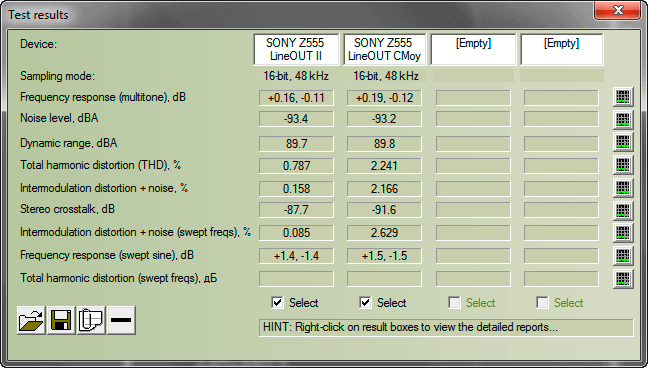
Task: Click the 0.085 swept IMD result
Action: click(296, 233)
